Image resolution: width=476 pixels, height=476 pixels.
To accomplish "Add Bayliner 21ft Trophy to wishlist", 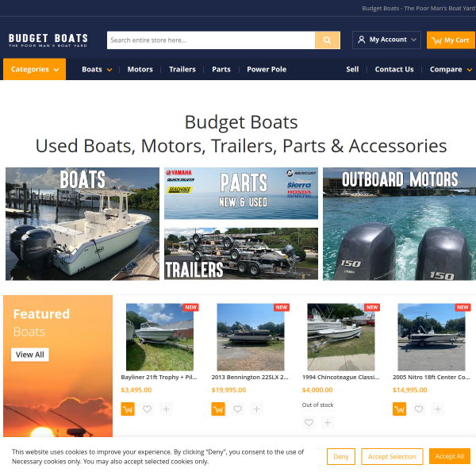I will (147, 409).
